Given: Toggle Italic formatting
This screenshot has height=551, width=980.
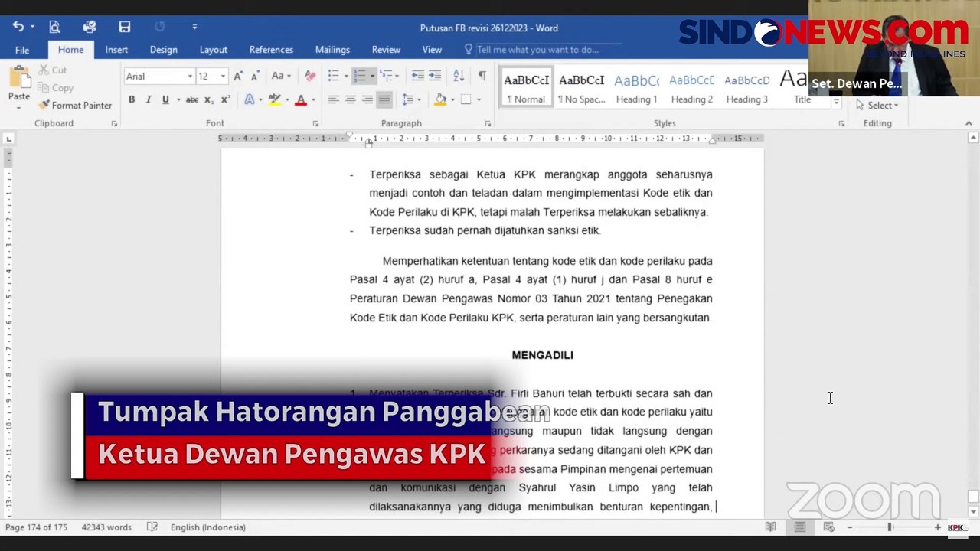Looking at the screenshot, I should pos(149,99).
